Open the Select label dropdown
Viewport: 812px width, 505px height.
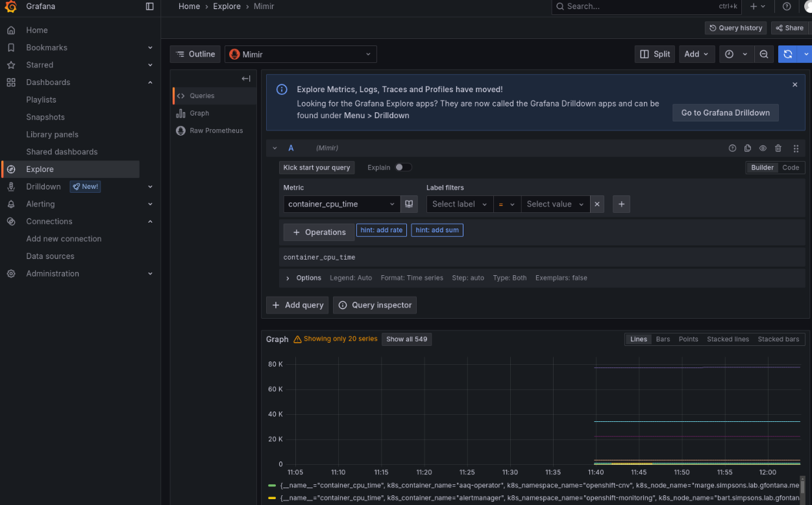[x=459, y=204]
